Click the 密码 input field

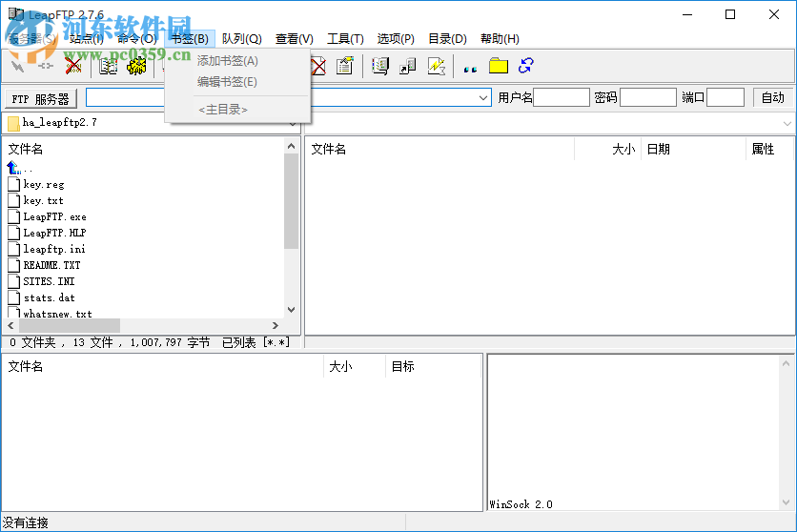click(x=648, y=97)
